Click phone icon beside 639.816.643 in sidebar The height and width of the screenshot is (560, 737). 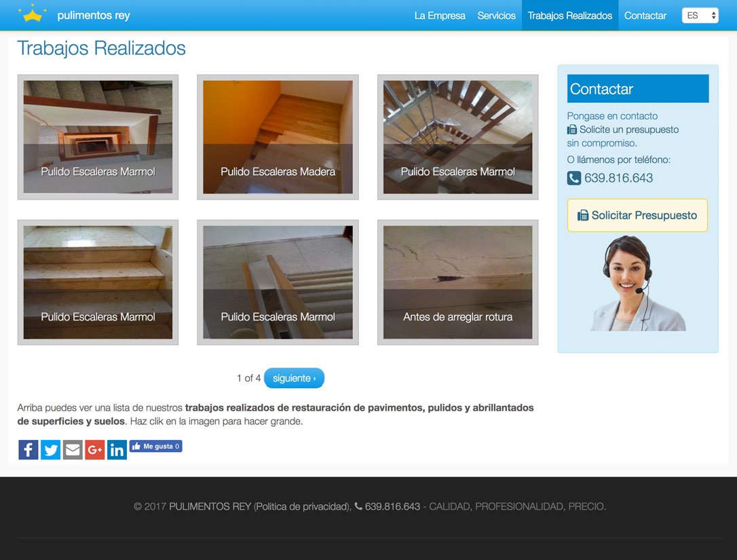574,179
